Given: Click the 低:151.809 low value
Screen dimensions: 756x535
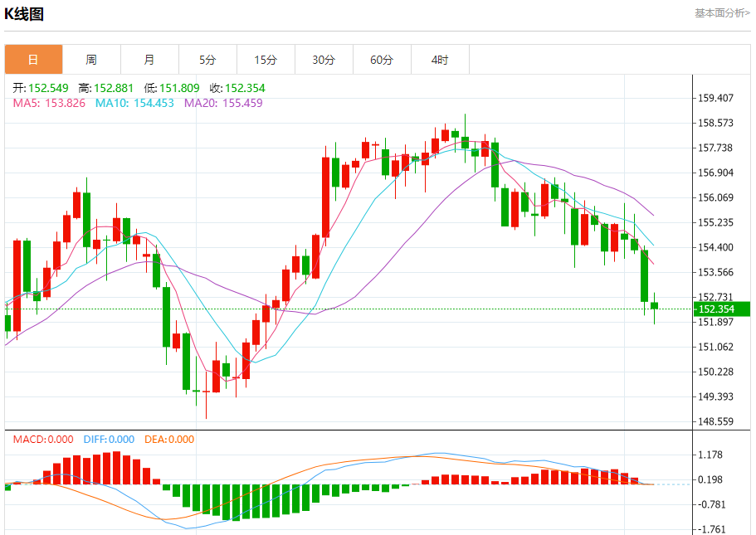Looking at the screenshot, I should [171, 88].
